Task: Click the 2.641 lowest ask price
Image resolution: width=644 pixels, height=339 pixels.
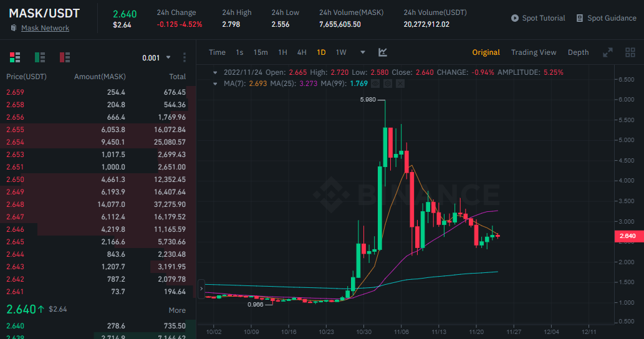Action: click(x=15, y=292)
